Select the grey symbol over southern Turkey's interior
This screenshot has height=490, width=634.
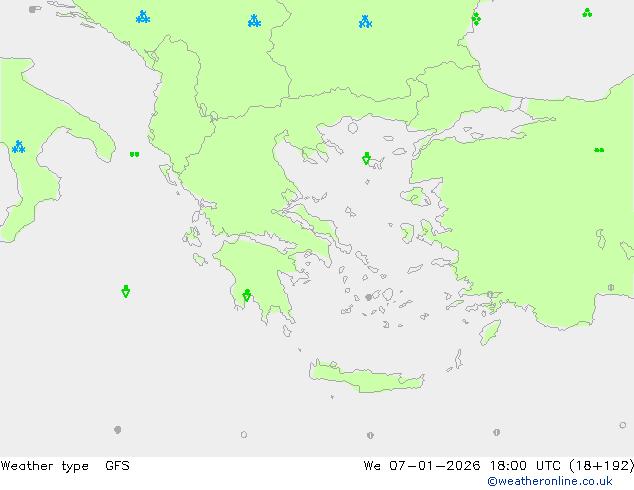click(611, 287)
